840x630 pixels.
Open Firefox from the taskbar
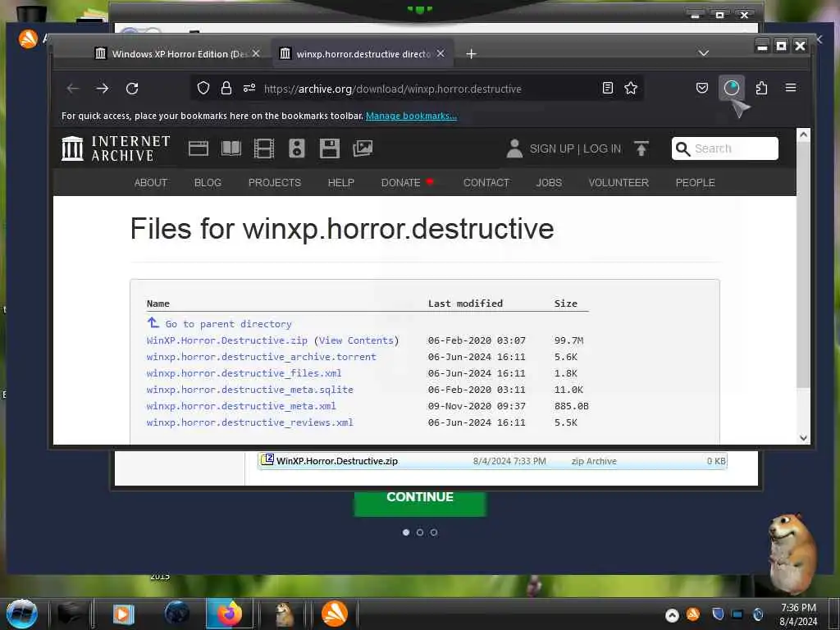[x=230, y=614]
